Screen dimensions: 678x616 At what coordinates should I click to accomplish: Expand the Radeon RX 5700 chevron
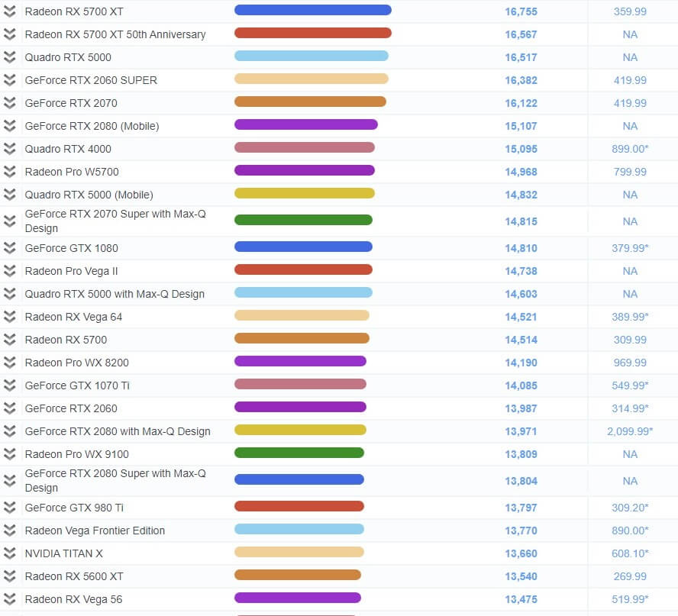(x=9, y=340)
